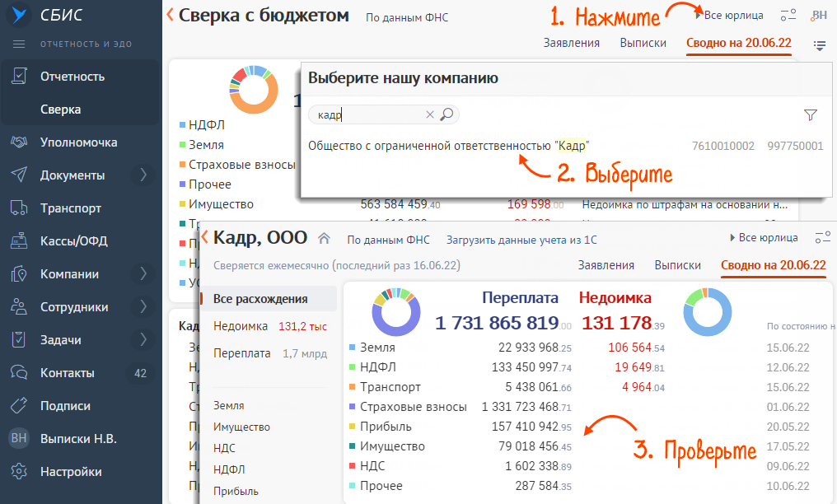Go back using the arrow beside Сверка с бюджетом
This screenshot has width=837, height=504.
click(171, 15)
